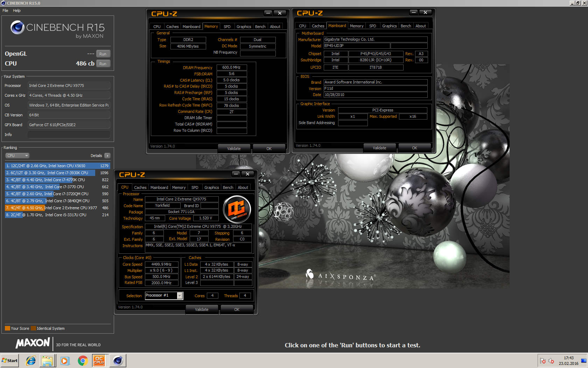Viewport: 588px width, 368px height.
Task: Click the Info input field
Action: [x=69, y=135]
